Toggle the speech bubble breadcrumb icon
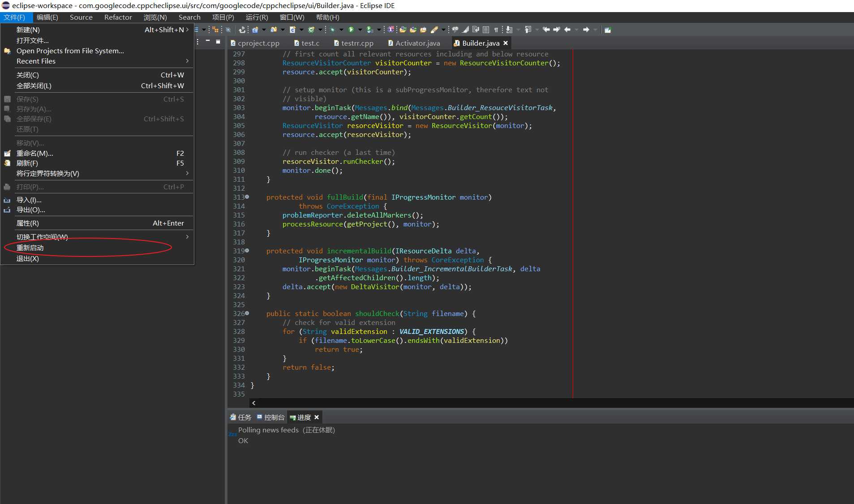Image resolution: width=854 pixels, height=504 pixels. click(x=455, y=30)
